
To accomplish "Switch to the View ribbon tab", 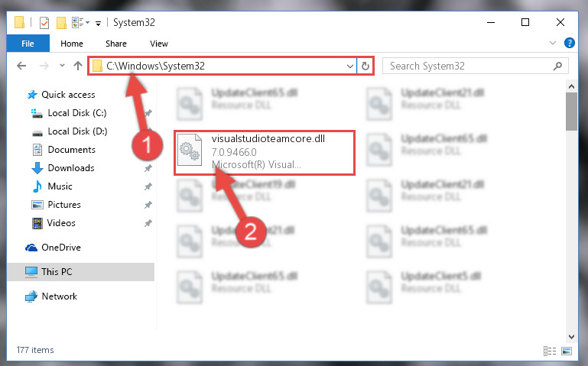I will click(158, 44).
